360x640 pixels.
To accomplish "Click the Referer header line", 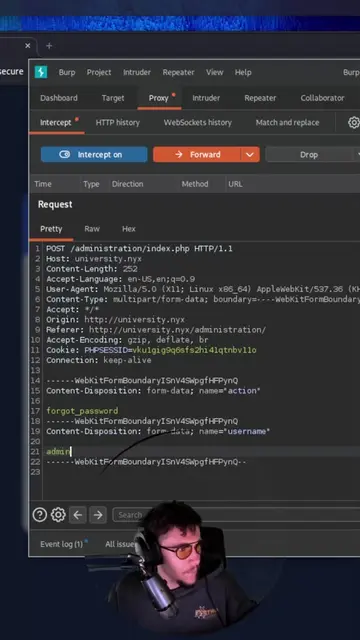I will [156, 330].
